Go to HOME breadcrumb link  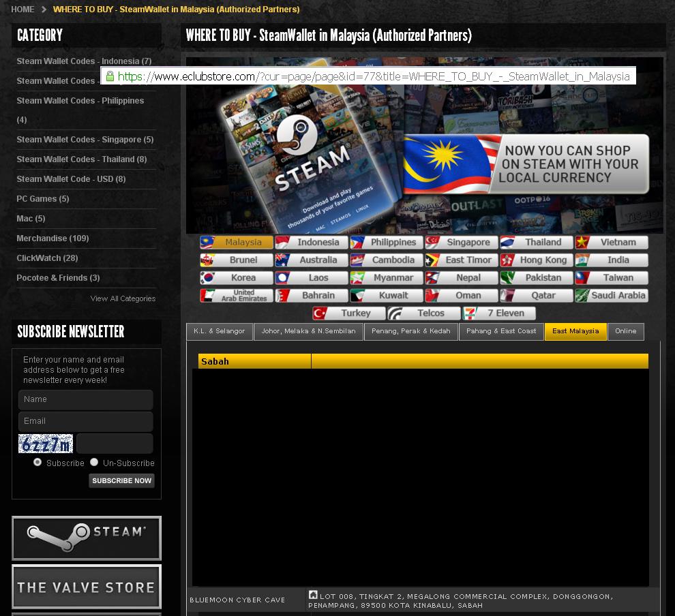click(x=22, y=9)
